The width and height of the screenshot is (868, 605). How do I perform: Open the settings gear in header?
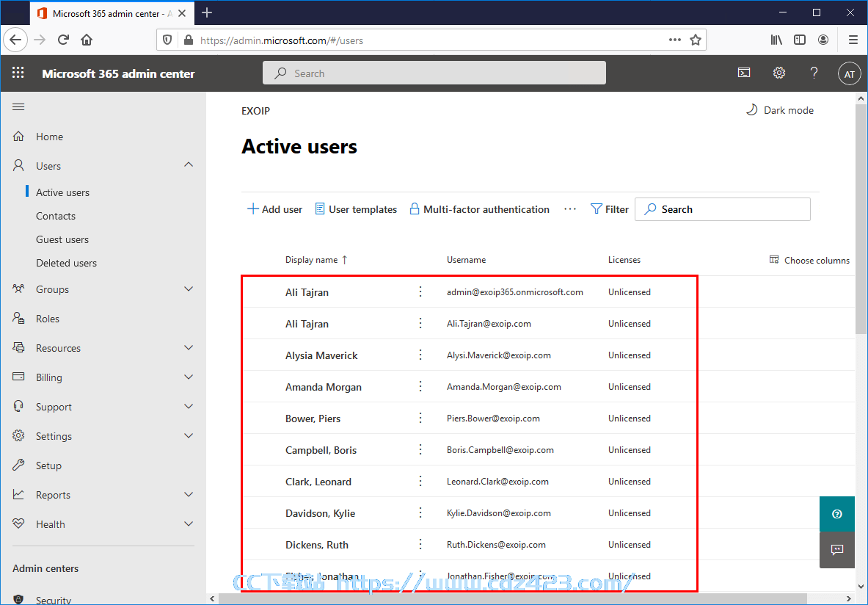tap(779, 73)
